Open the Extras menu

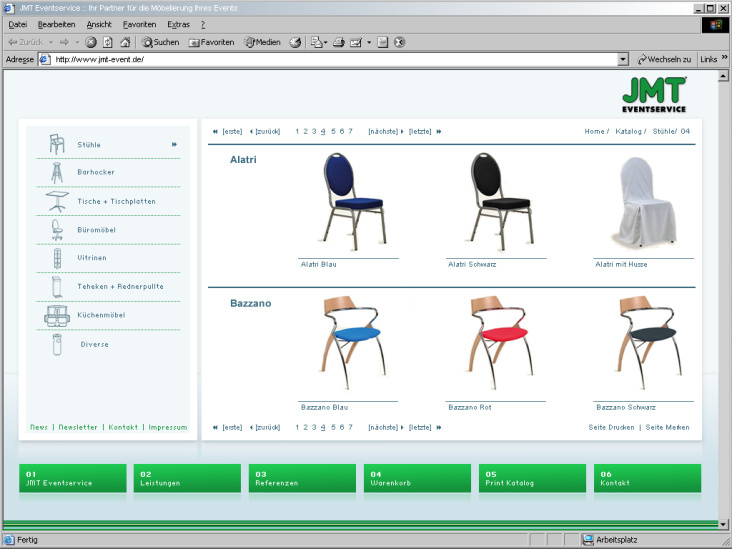(180, 24)
